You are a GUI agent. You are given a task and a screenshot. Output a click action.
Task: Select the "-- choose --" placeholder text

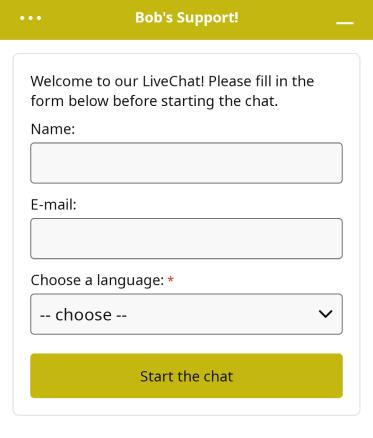click(83, 315)
